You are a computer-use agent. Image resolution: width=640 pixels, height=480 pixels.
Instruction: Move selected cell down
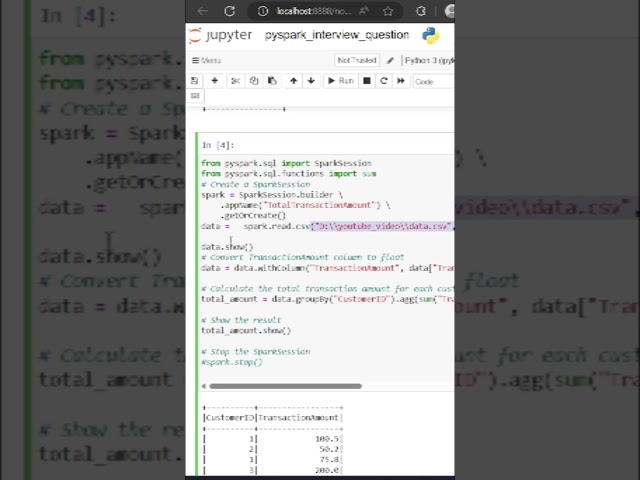coord(311,81)
